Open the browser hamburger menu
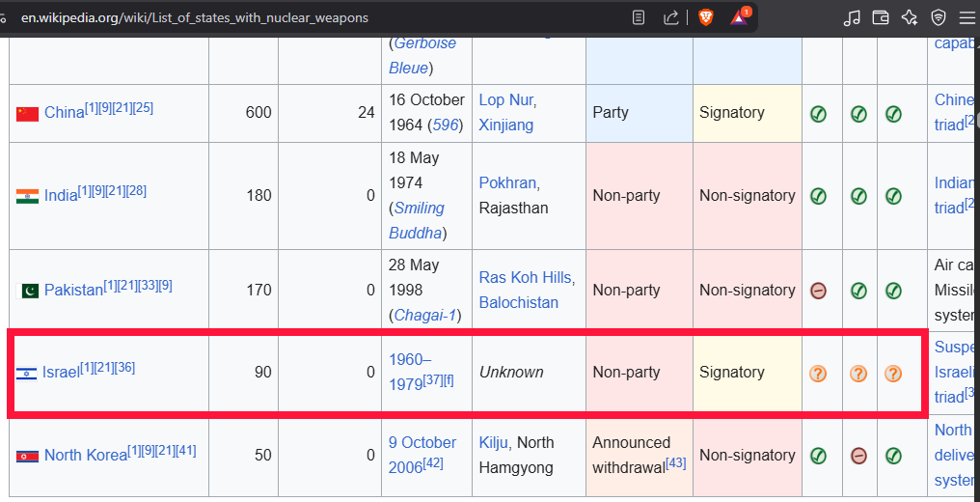This screenshot has width=980, height=502. (966, 18)
